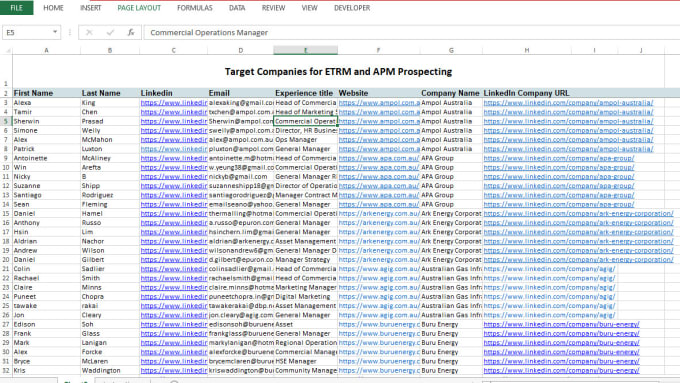Image resolution: width=680 pixels, height=383 pixels.
Task: Select the Company Name header cell
Action: [451, 93]
